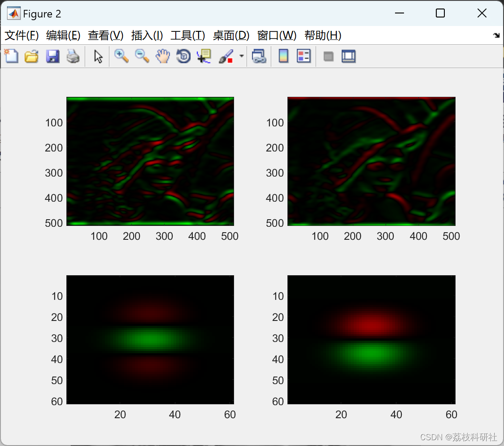Activate the Pan (hand) tool
The height and width of the screenshot is (446, 504).
162,56
